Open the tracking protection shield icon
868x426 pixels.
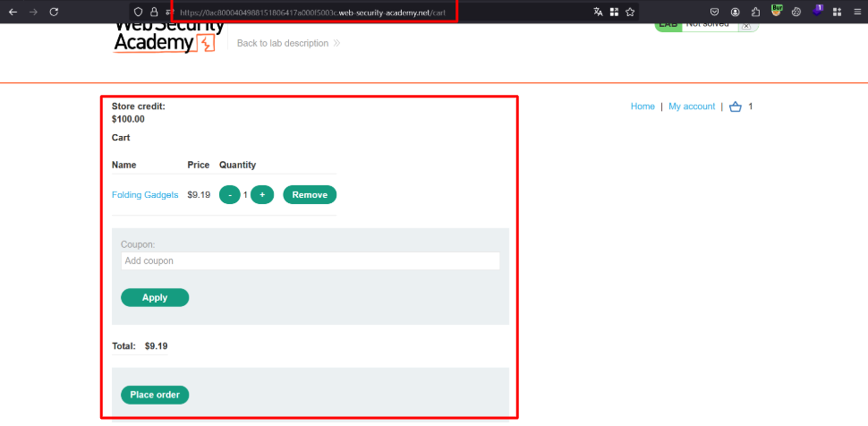pos(137,12)
